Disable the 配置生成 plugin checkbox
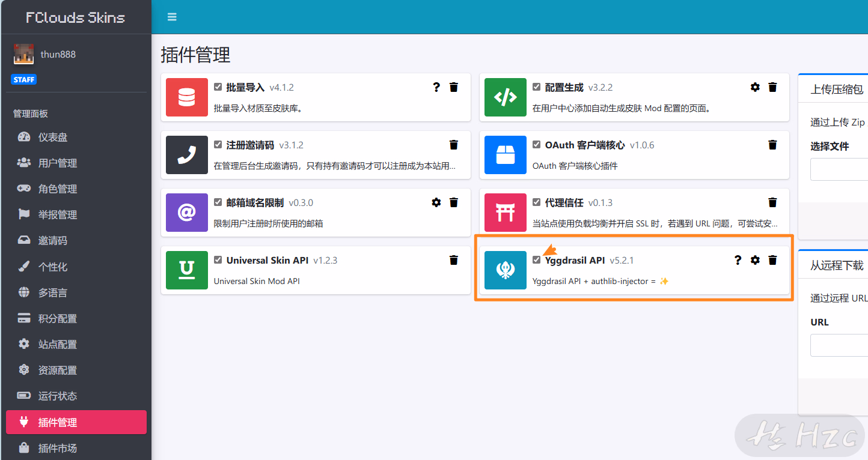This screenshot has width=868, height=460. click(537, 87)
